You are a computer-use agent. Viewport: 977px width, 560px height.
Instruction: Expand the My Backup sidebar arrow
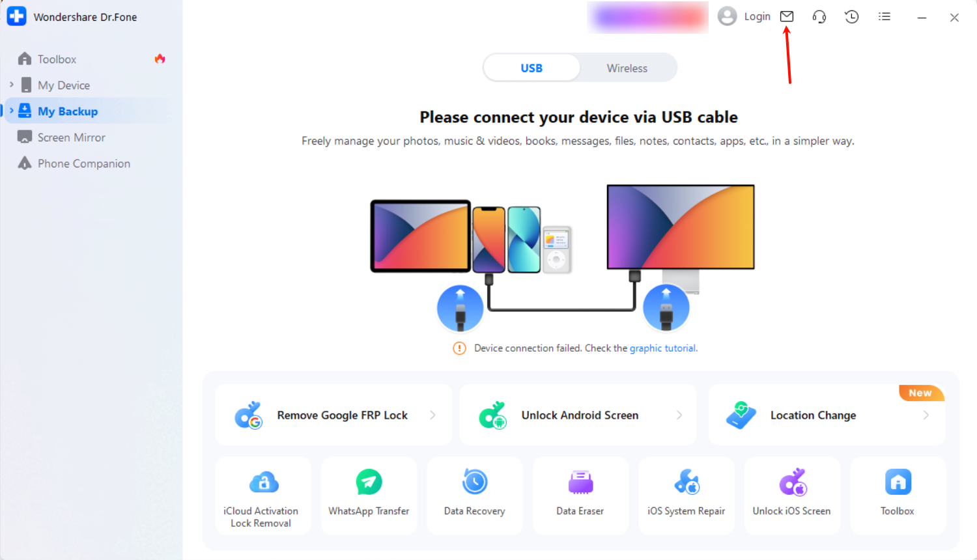11,111
